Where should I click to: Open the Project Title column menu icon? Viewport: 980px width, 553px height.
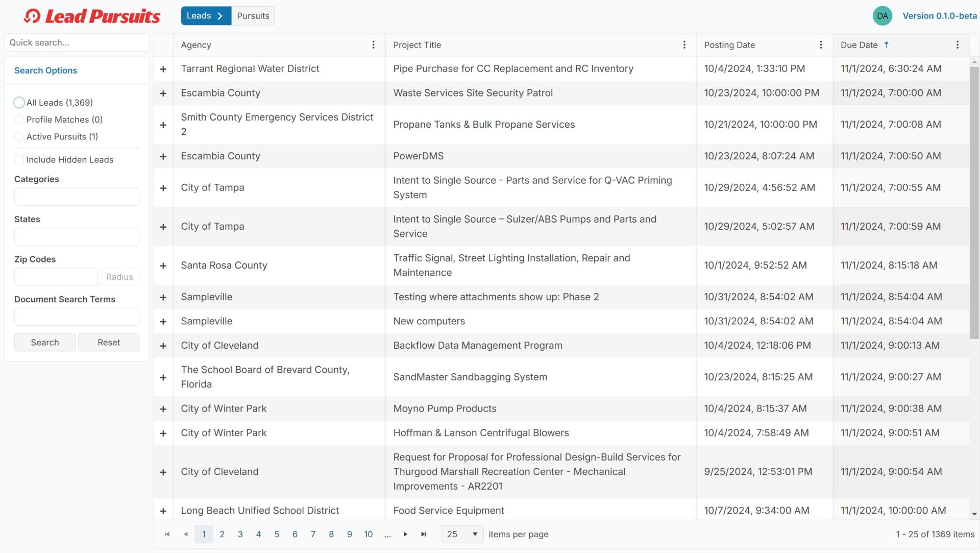coord(684,45)
